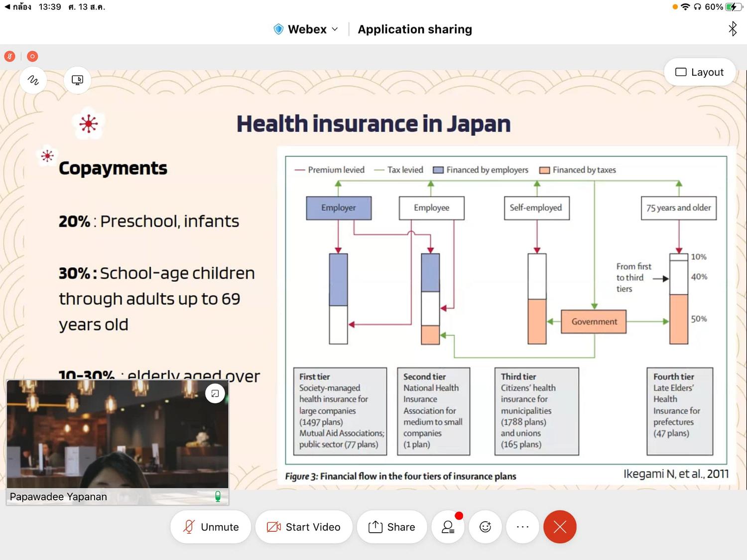Tap the blue "Employer" box in the diagram
This screenshot has height=560, width=747.
[x=339, y=208]
